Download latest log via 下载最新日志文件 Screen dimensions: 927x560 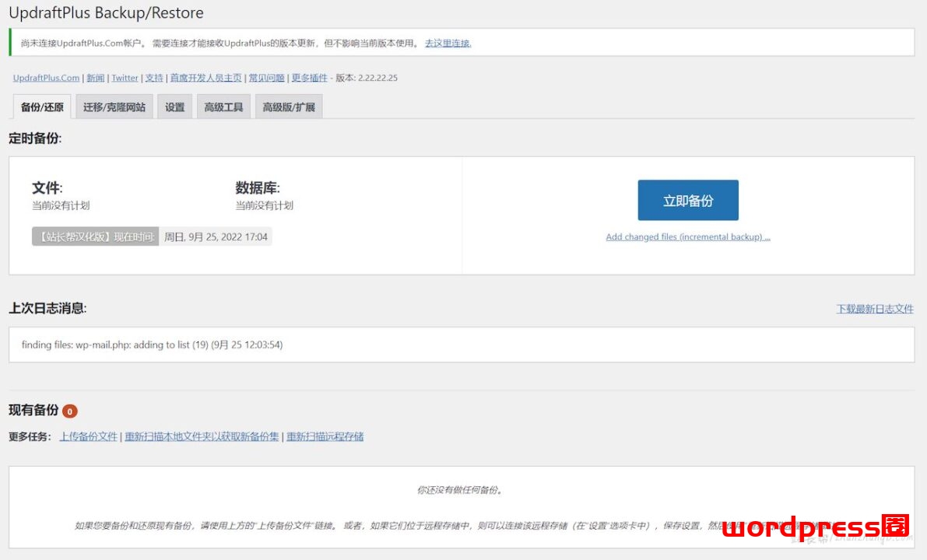(x=874, y=309)
